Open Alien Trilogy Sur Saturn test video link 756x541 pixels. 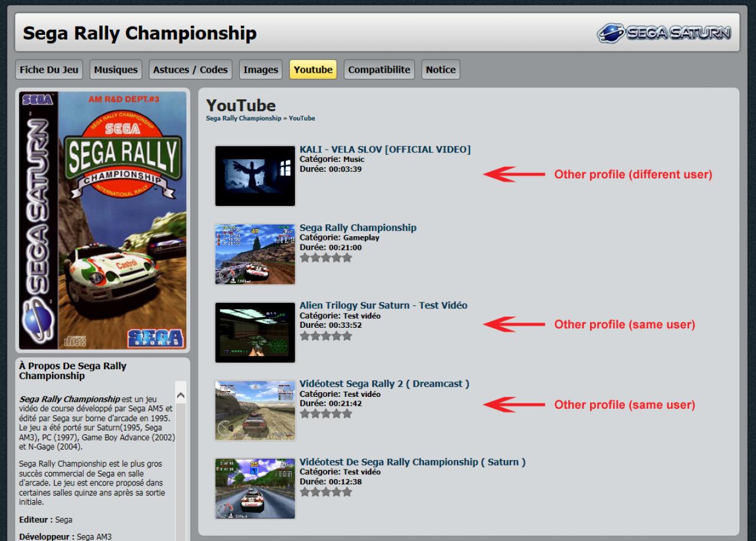coord(383,305)
